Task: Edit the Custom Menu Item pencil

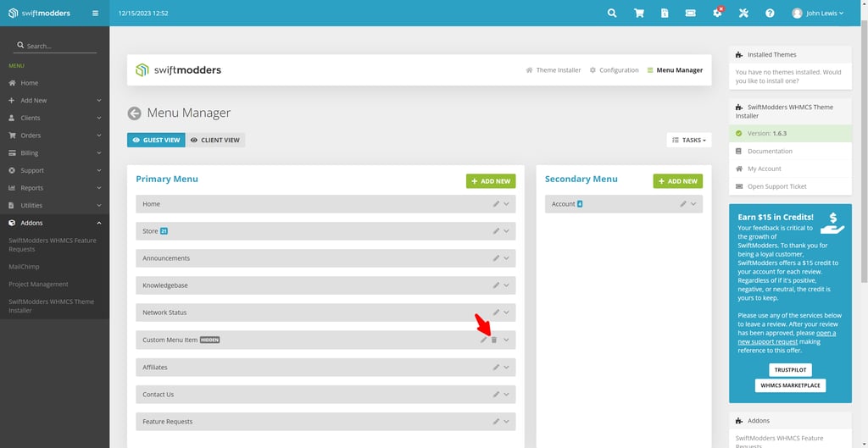Action: (x=484, y=340)
